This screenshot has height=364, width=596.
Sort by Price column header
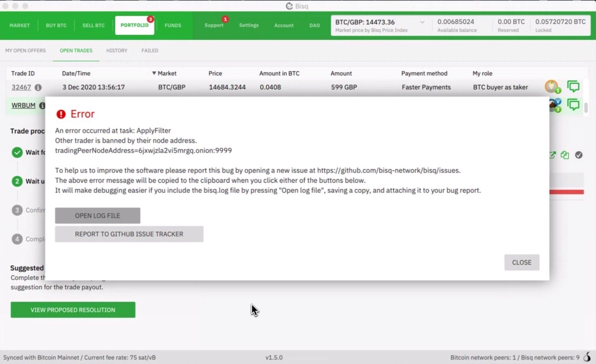(215, 73)
